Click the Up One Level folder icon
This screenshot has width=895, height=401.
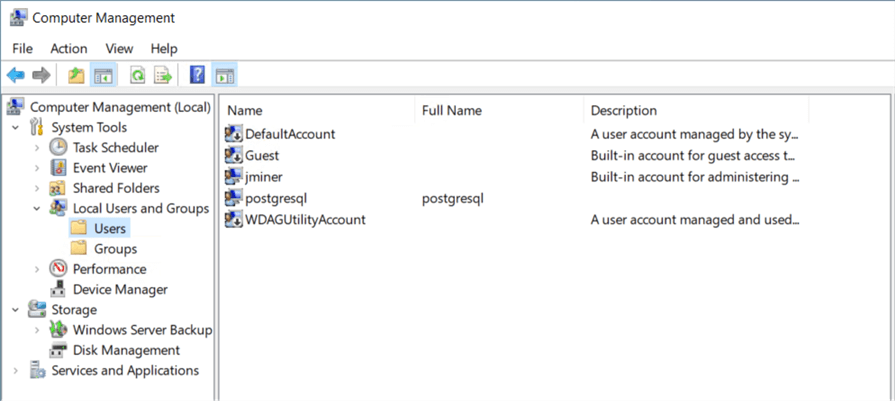pyautogui.click(x=76, y=75)
